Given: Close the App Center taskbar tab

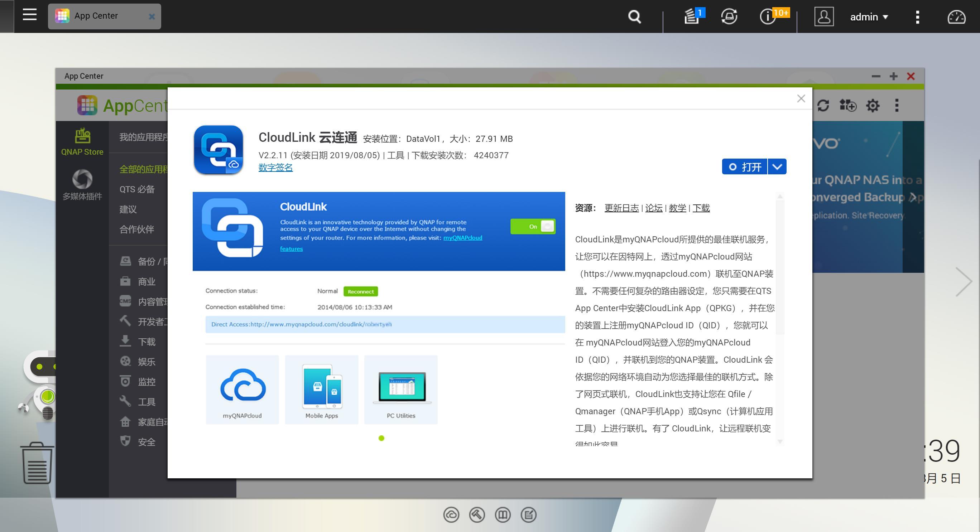Looking at the screenshot, I should pyautogui.click(x=152, y=16).
